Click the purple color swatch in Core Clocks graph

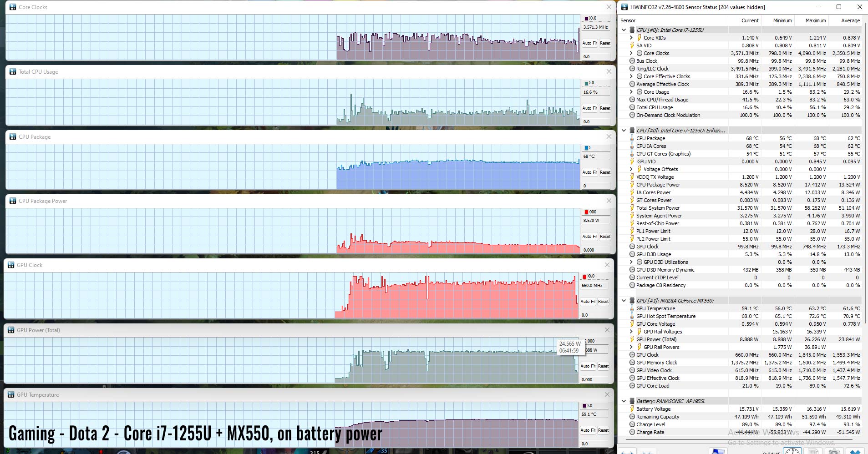586,19
